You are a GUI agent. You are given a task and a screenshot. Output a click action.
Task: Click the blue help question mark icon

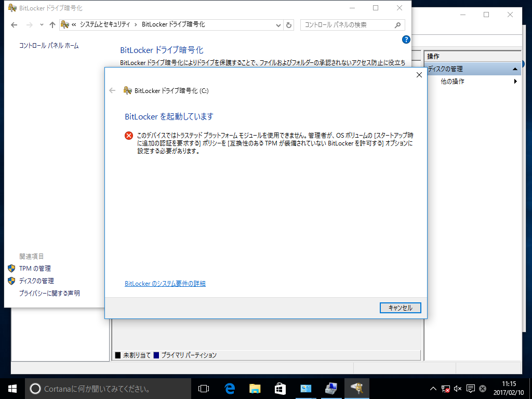click(406, 39)
